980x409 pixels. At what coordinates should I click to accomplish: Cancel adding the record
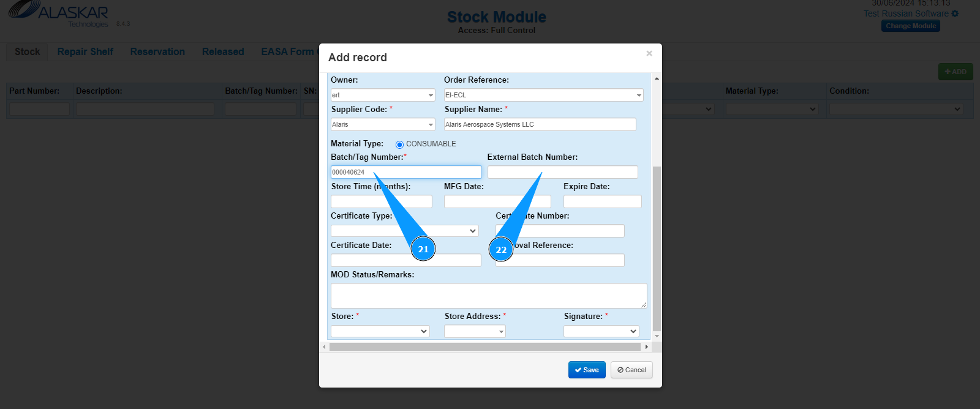pyautogui.click(x=631, y=370)
